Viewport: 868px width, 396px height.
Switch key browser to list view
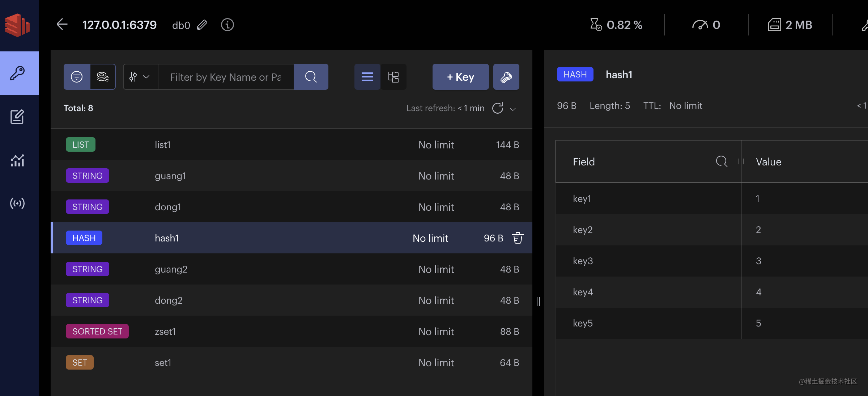(x=367, y=77)
